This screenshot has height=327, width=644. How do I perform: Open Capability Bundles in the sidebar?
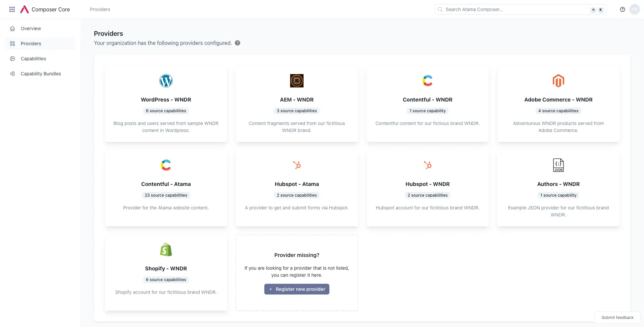coord(41,74)
